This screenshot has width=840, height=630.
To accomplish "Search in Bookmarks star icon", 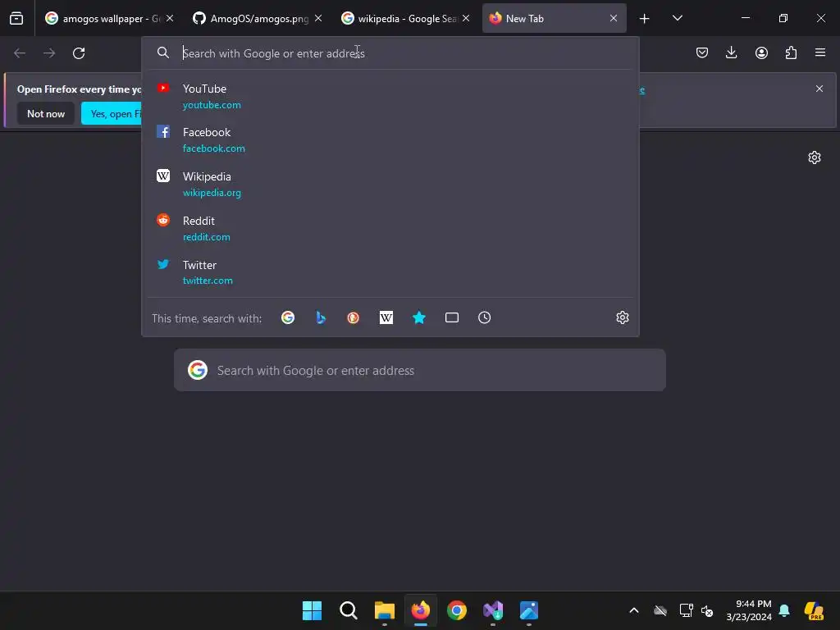I will pyautogui.click(x=419, y=317).
